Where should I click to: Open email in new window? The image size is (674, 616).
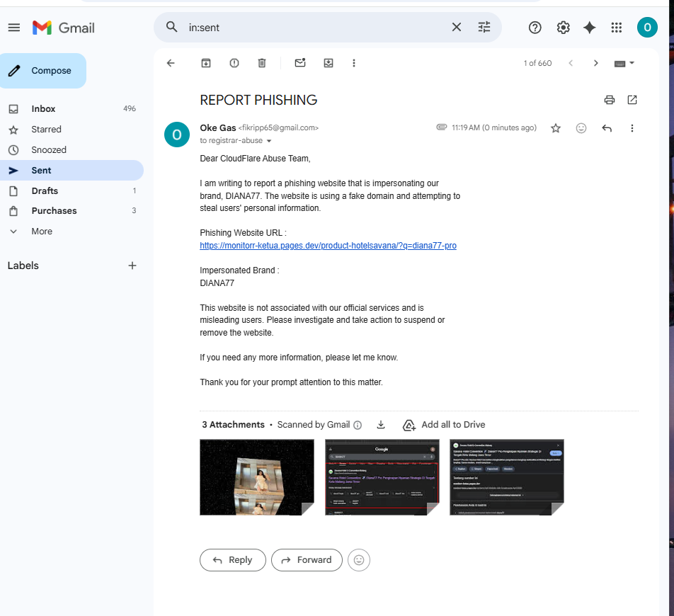(632, 100)
